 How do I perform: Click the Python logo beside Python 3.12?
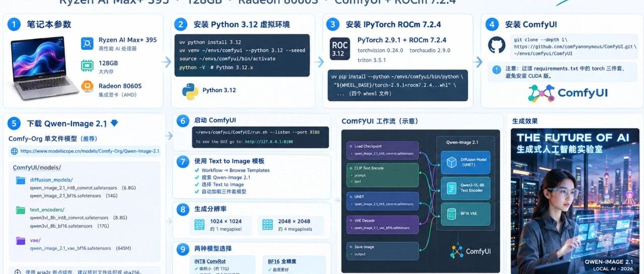tap(190, 91)
